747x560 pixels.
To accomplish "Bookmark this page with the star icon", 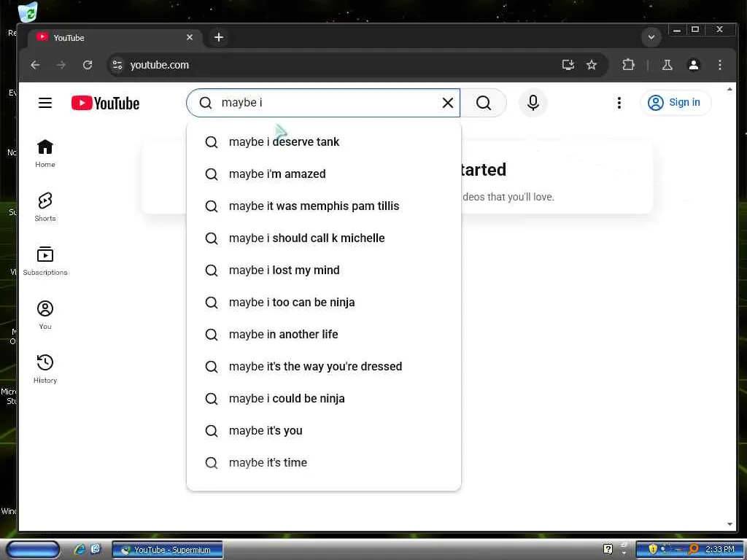I will tap(591, 65).
